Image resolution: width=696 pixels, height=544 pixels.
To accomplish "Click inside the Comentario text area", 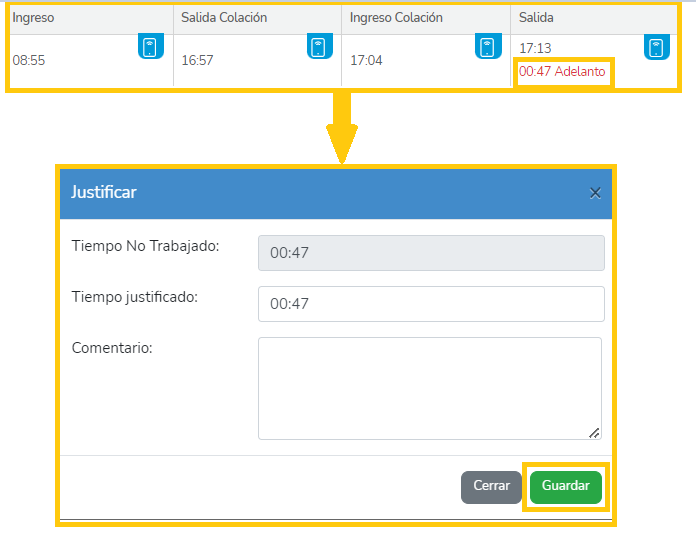I will pyautogui.click(x=430, y=387).
